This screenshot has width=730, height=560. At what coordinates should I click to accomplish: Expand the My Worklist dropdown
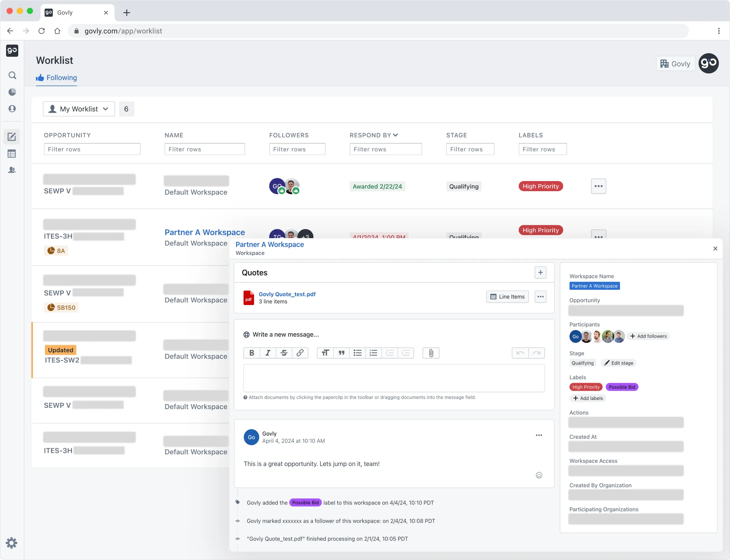pyautogui.click(x=79, y=109)
